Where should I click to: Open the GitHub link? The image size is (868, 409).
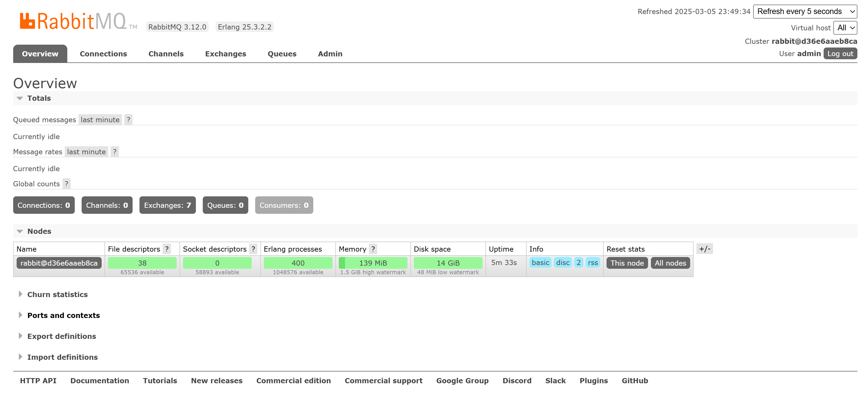(635, 381)
